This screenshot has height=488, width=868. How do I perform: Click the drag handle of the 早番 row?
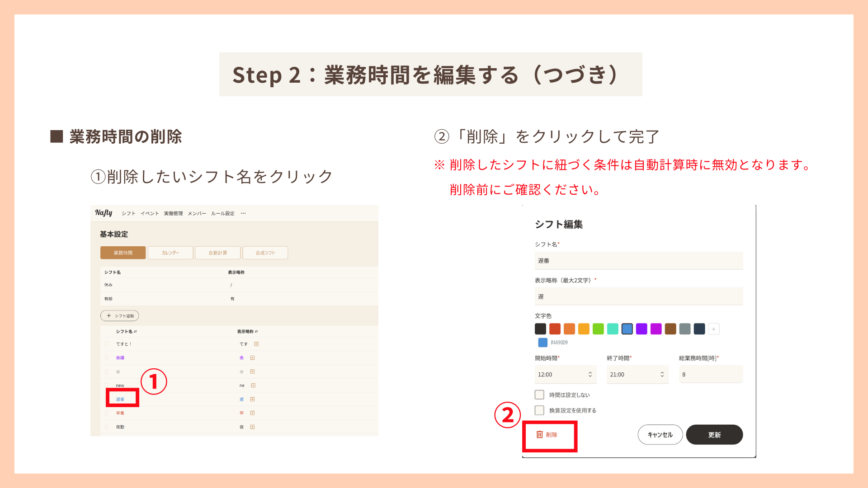tap(106, 413)
